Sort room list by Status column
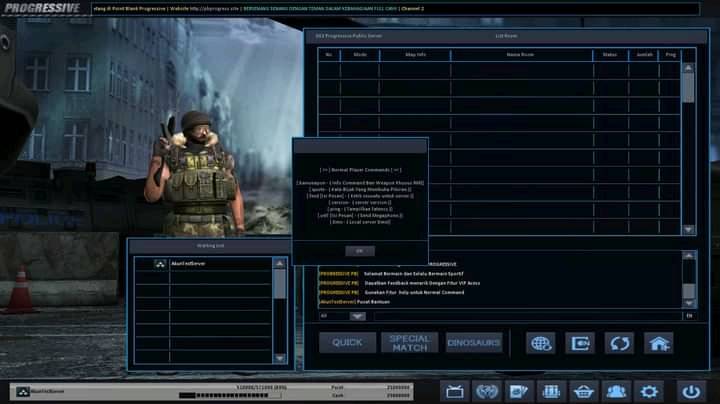The width and height of the screenshot is (720, 404). 610,55
